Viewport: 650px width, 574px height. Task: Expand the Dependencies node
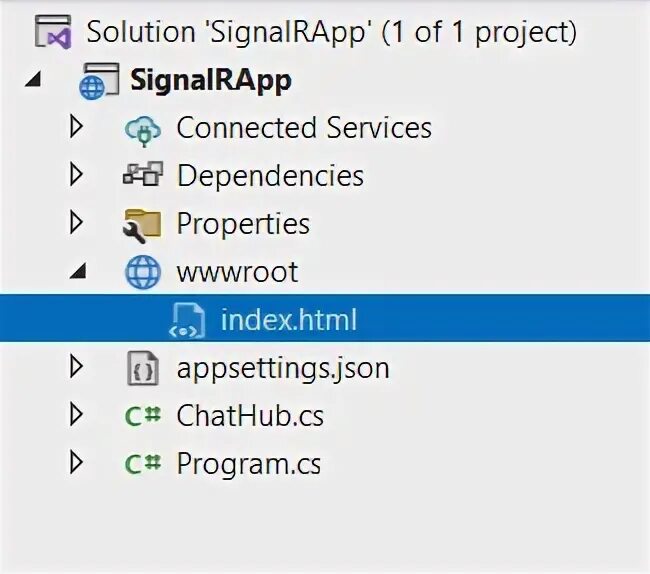tap(76, 176)
